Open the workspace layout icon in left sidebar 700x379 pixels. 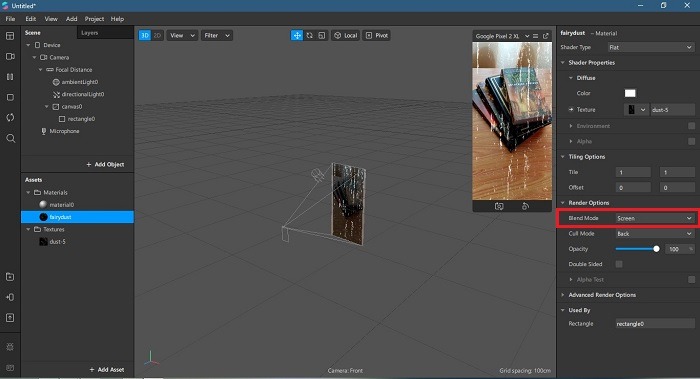pos(10,36)
